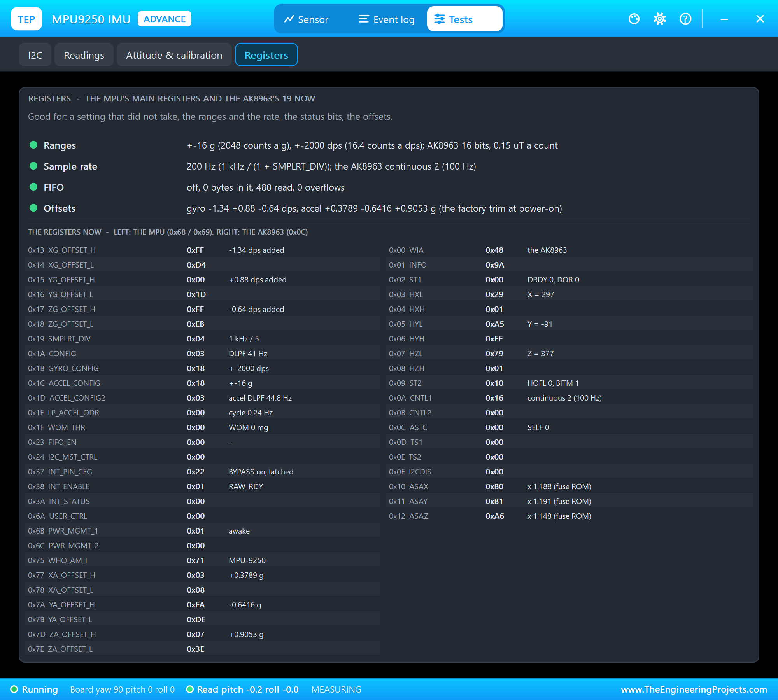Click the green Read pitch status dot

click(190, 689)
